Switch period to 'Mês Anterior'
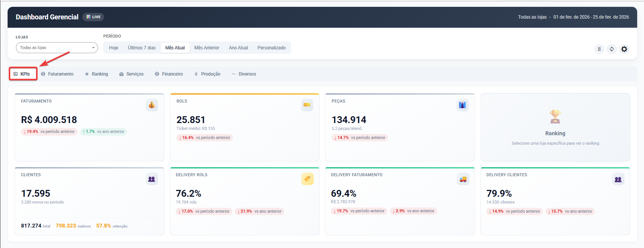 click(207, 48)
